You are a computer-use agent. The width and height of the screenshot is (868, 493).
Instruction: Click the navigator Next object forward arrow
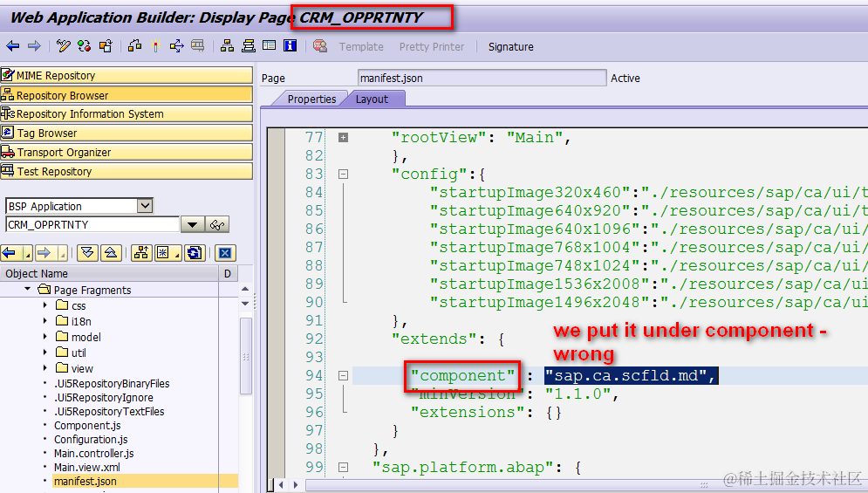[43, 253]
